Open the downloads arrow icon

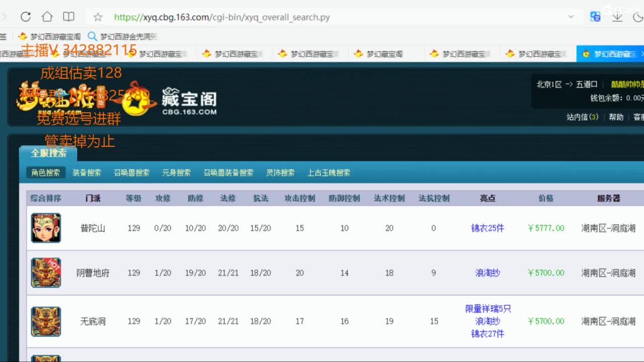[617, 17]
